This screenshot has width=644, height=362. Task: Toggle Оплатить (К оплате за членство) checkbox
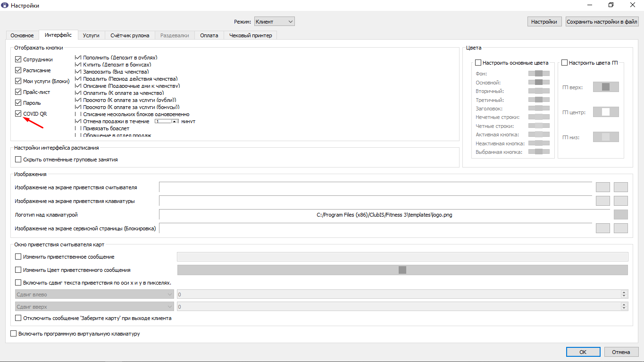[x=78, y=93]
